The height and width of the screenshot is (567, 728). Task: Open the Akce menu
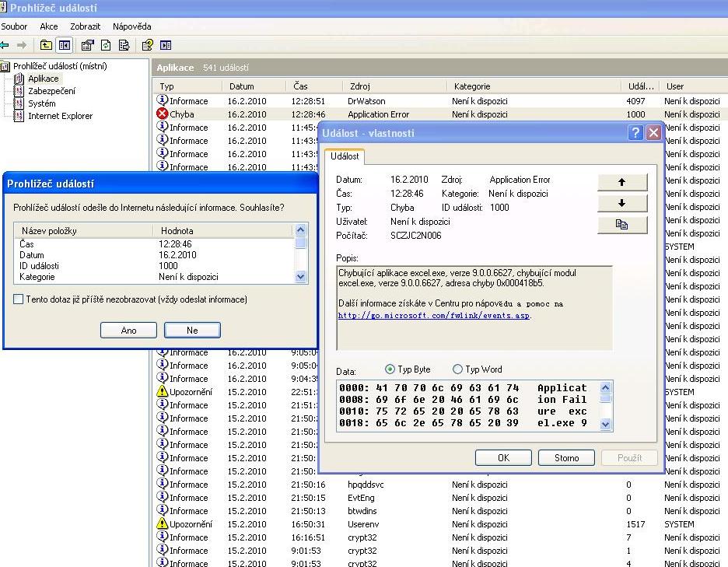tap(48, 26)
